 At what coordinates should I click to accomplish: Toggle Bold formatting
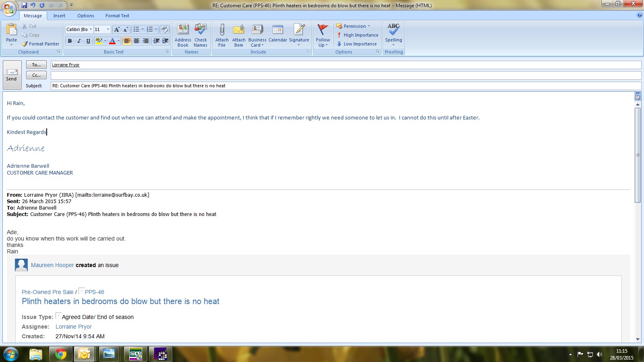(70, 41)
